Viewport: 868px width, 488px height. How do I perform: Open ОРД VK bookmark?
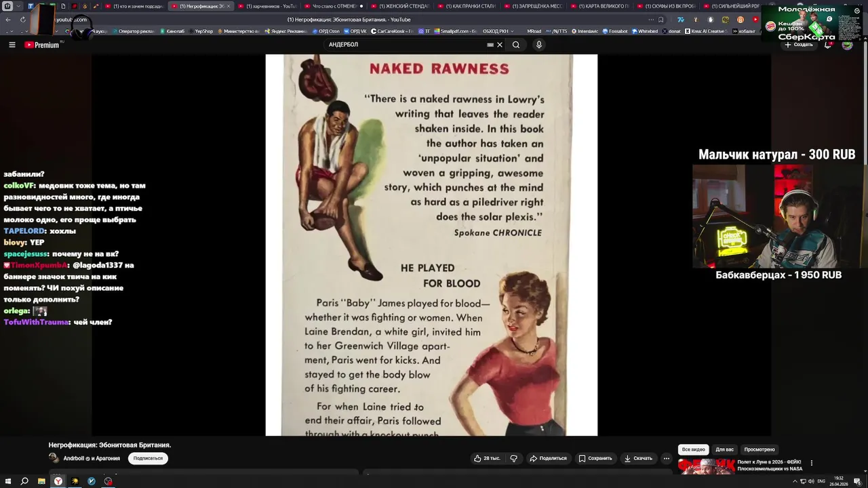[355, 31]
